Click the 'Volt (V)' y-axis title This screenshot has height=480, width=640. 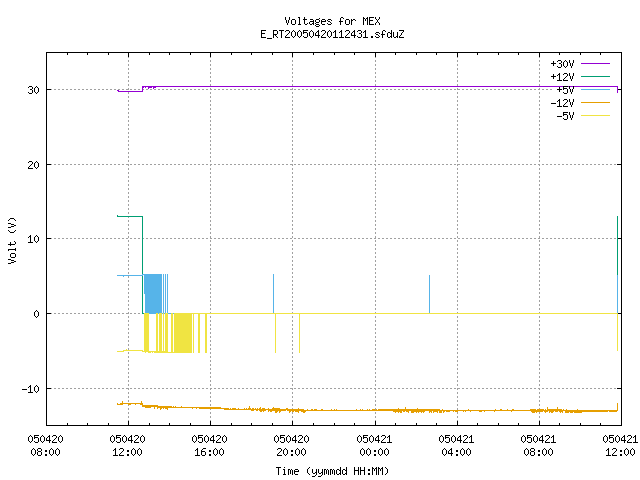[x=12, y=240]
